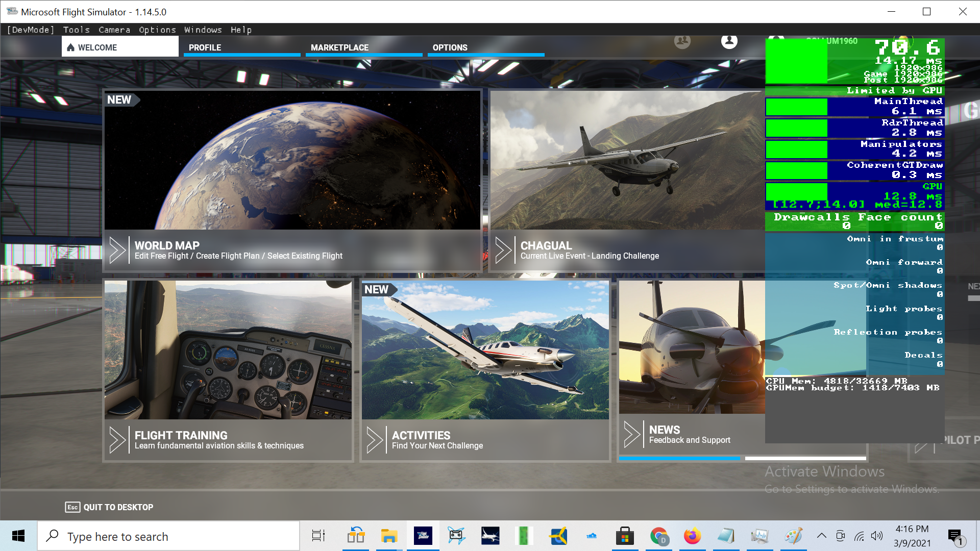
Task: Open the FLIGHT TRAINING tile
Action: 228,370
